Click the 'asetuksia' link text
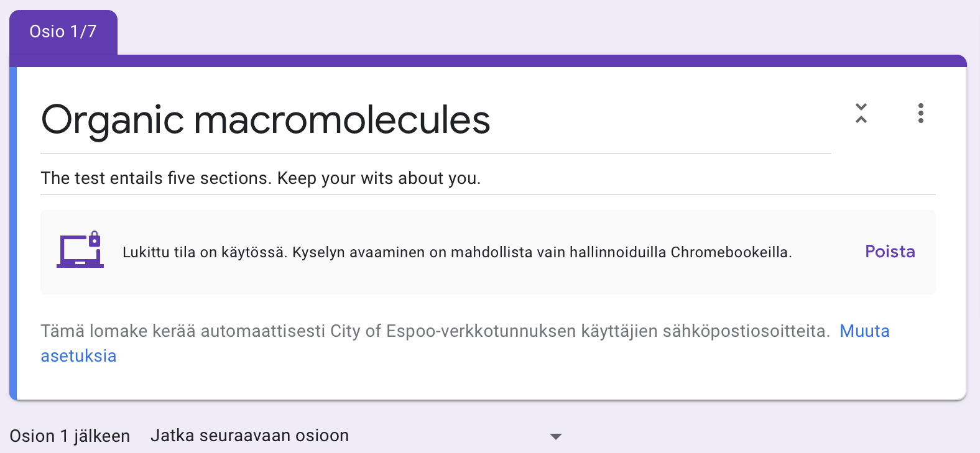 (x=78, y=356)
